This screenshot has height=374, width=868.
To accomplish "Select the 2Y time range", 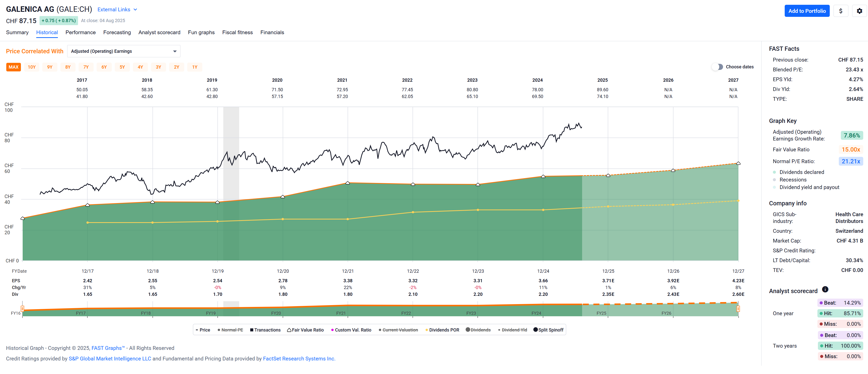I will click(177, 67).
